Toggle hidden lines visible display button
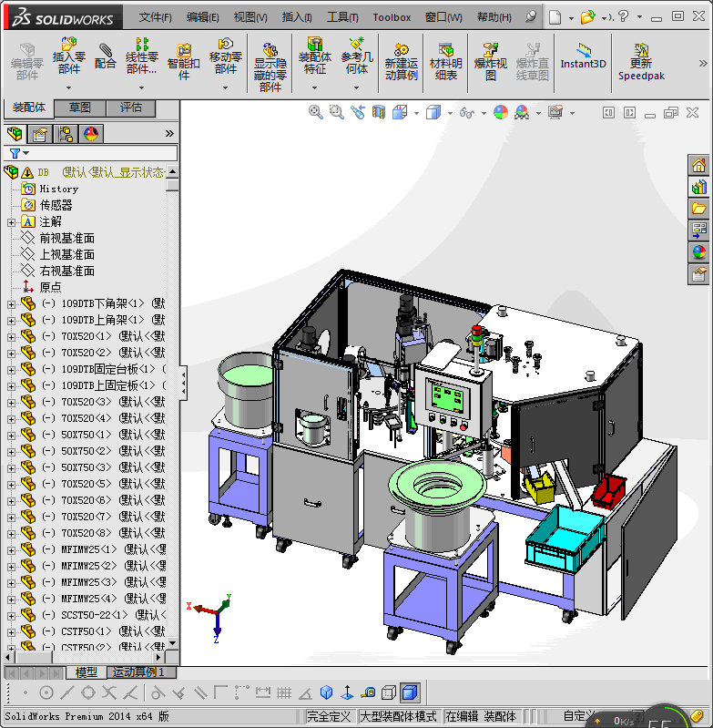713x728 pixels. (x=389, y=692)
